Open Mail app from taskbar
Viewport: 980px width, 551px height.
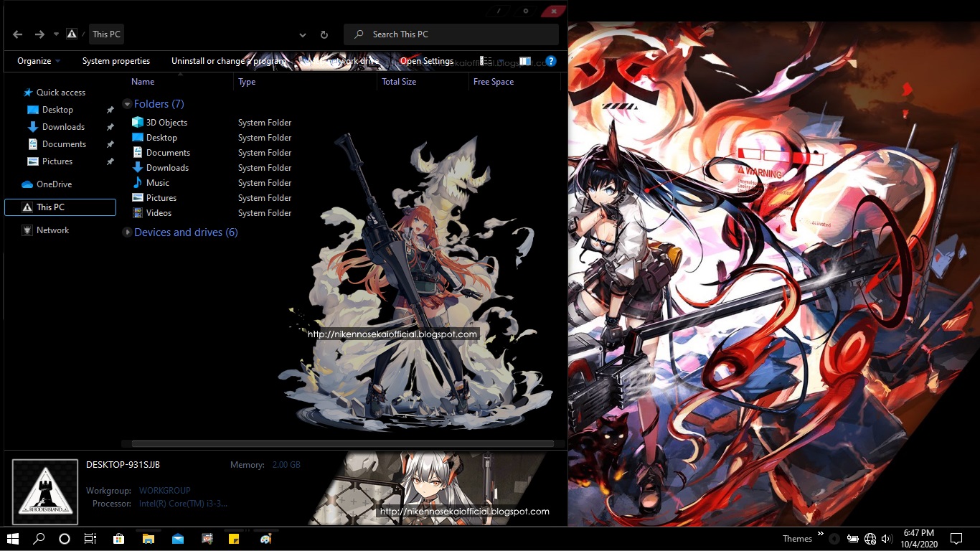(178, 538)
